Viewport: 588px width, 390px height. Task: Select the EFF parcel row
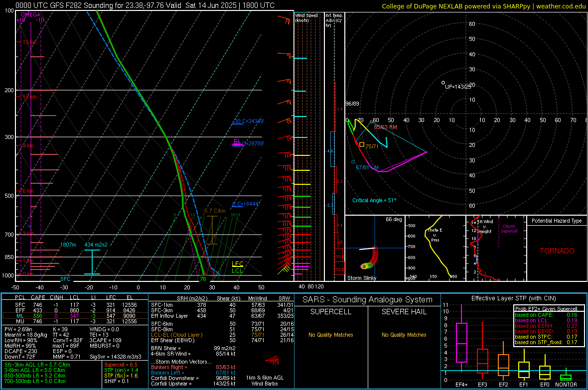(x=75, y=310)
